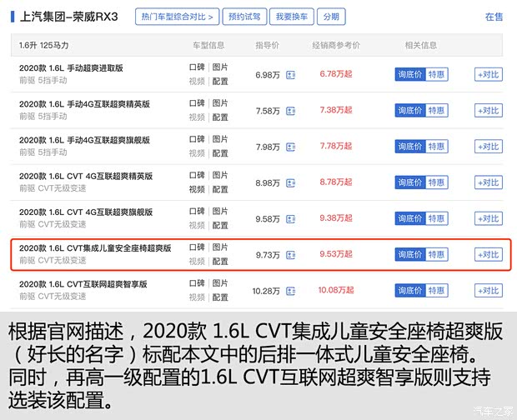Click 特惠 for 手动4G互联超爽旗舰版
517x420 pixels.
(436, 147)
